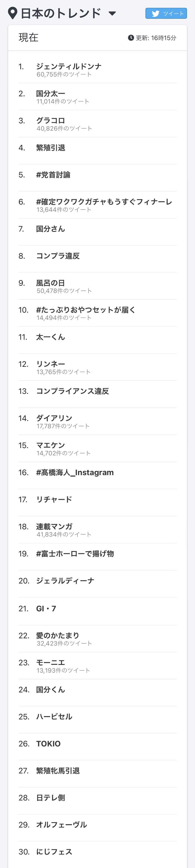Open the 連載マンガ trend
Image resolution: width=195 pixels, height=868 pixels.
coord(54,526)
